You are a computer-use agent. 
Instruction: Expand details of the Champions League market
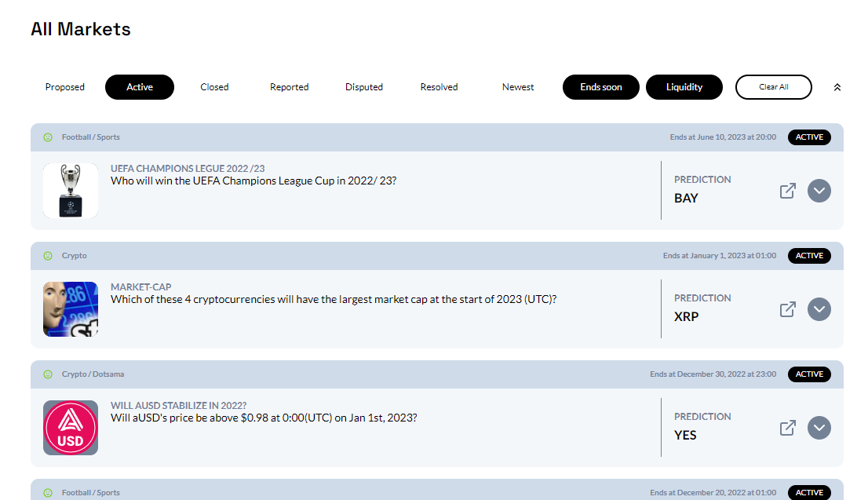(819, 190)
